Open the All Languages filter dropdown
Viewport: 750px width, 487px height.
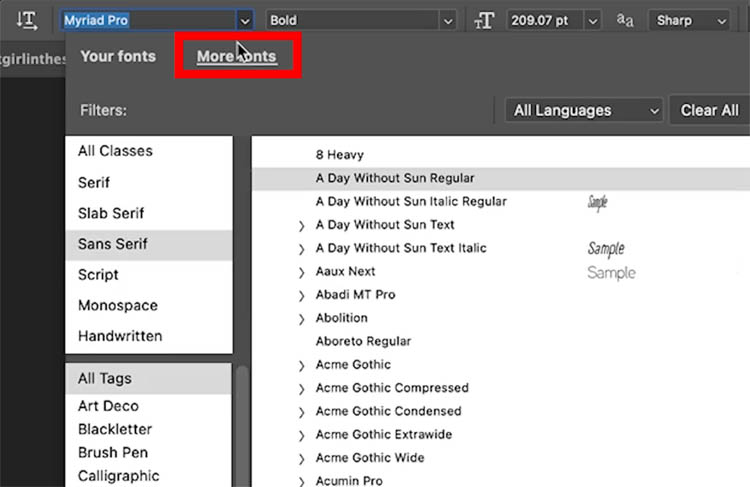click(x=584, y=111)
